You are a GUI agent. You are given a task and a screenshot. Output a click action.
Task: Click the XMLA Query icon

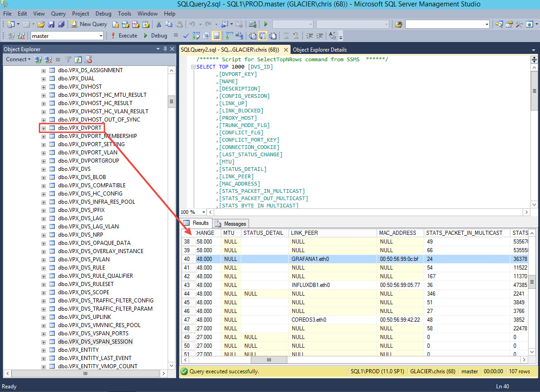point(146,24)
